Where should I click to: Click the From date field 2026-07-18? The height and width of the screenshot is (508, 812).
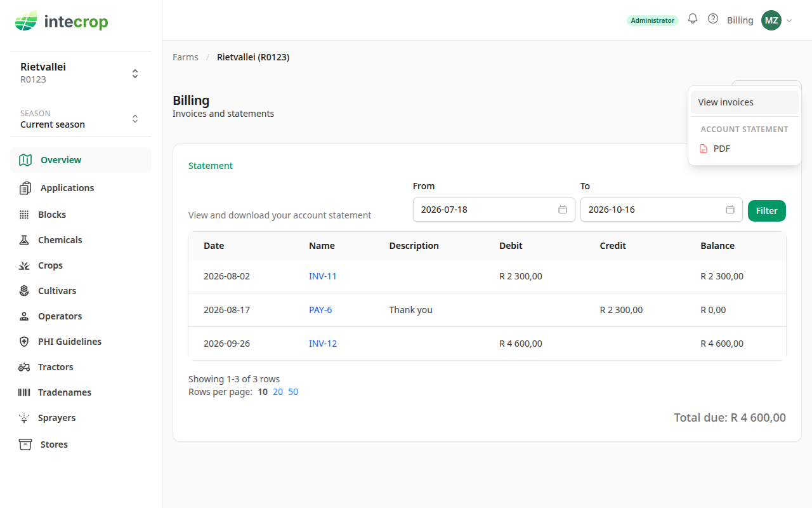[494, 210]
